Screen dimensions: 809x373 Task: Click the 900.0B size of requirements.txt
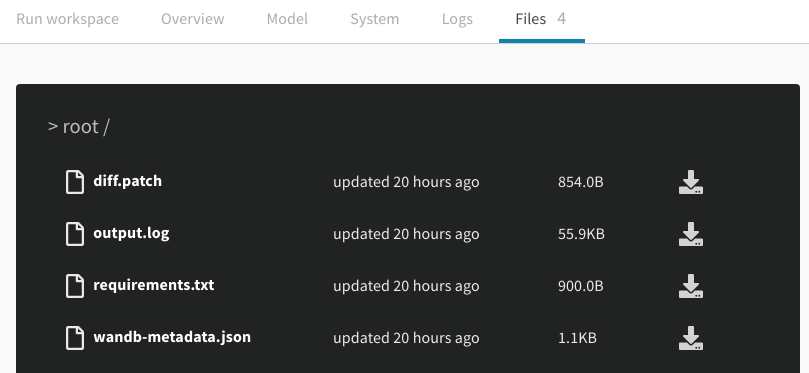click(580, 286)
